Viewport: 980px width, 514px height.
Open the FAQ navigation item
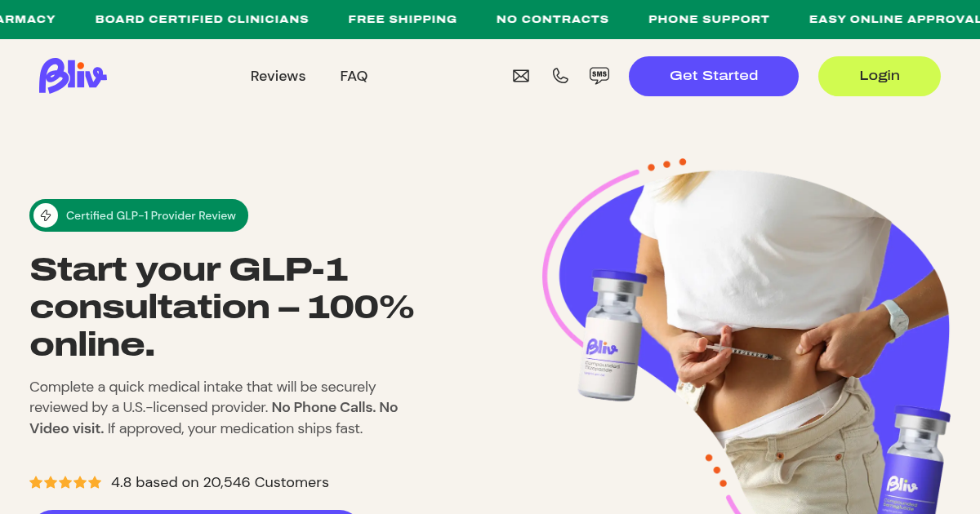[354, 76]
